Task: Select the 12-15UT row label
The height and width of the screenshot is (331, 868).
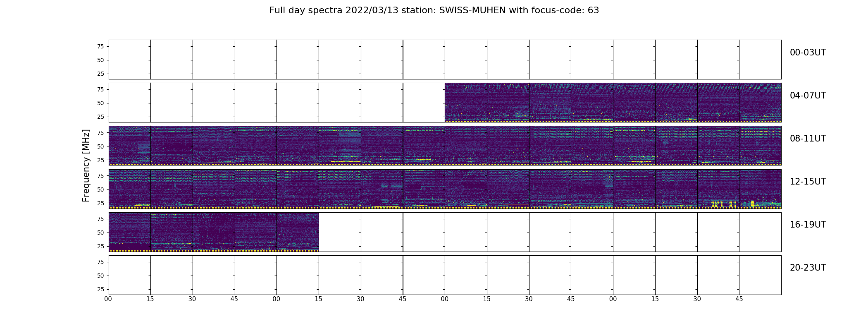Action: (x=808, y=182)
